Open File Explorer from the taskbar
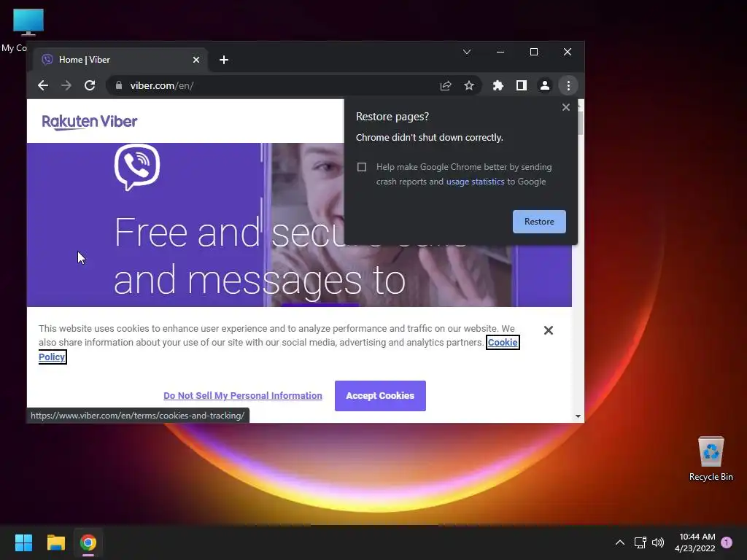Viewport: 747px width, 560px height. coord(55,542)
